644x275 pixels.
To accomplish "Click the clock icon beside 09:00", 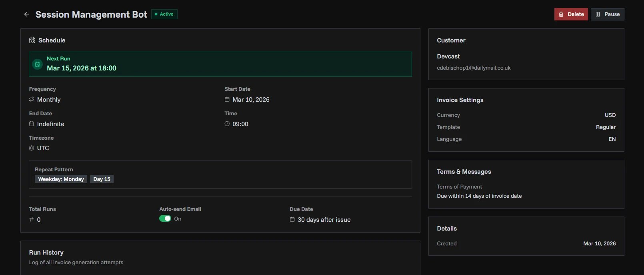I will 227,124.
